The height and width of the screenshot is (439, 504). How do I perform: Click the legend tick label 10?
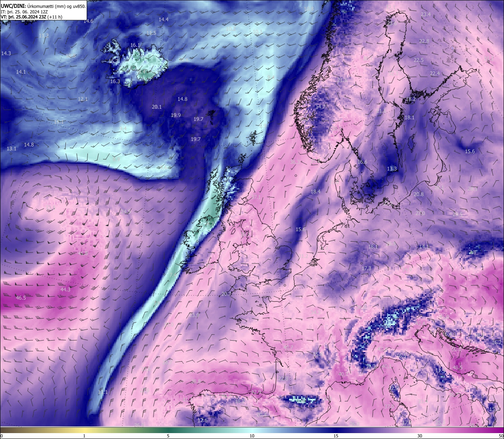[x=252, y=436]
